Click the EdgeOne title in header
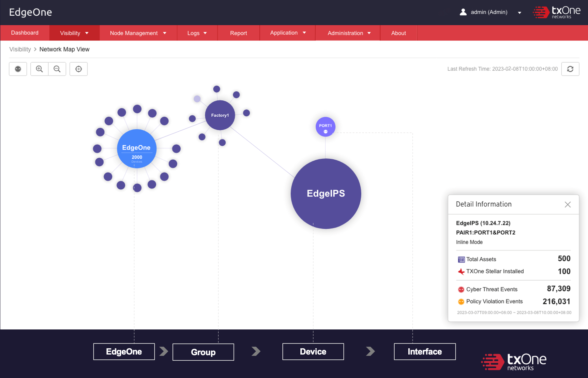 coord(31,12)
